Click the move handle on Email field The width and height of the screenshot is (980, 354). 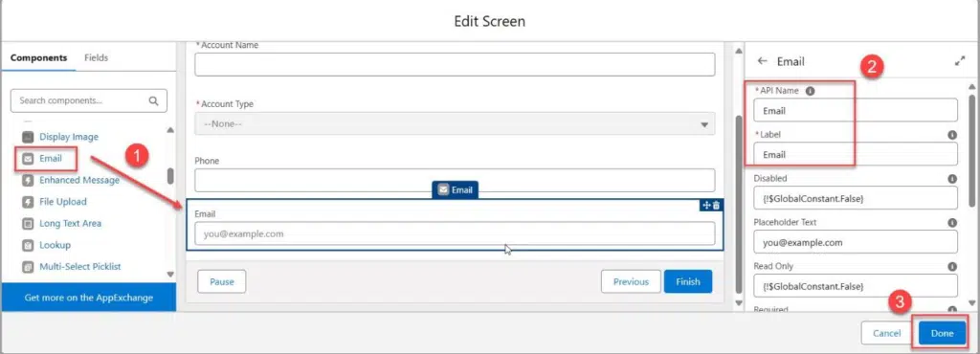707,205
